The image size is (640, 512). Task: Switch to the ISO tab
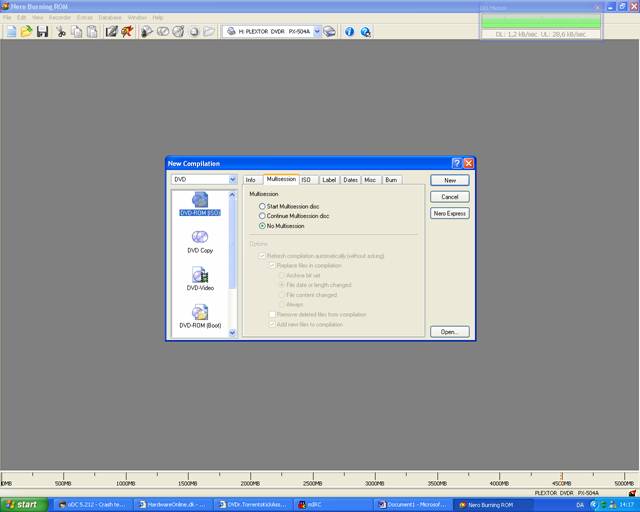[306, 180]
